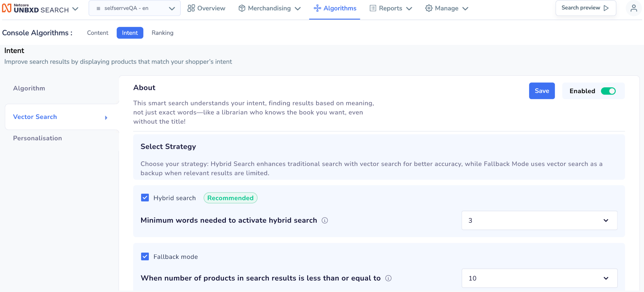
Task: Switch to the Content tab
Action: click(x=98, y=33)
